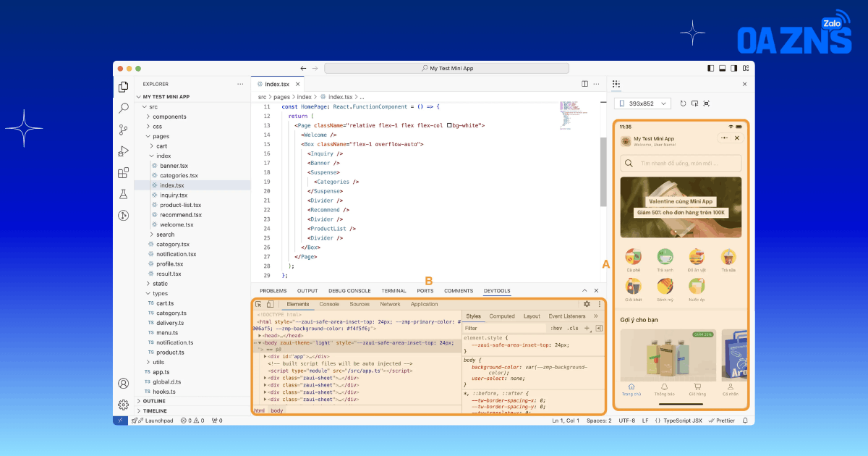
Task: Toggle :hov element state
Action: (555, 329)
